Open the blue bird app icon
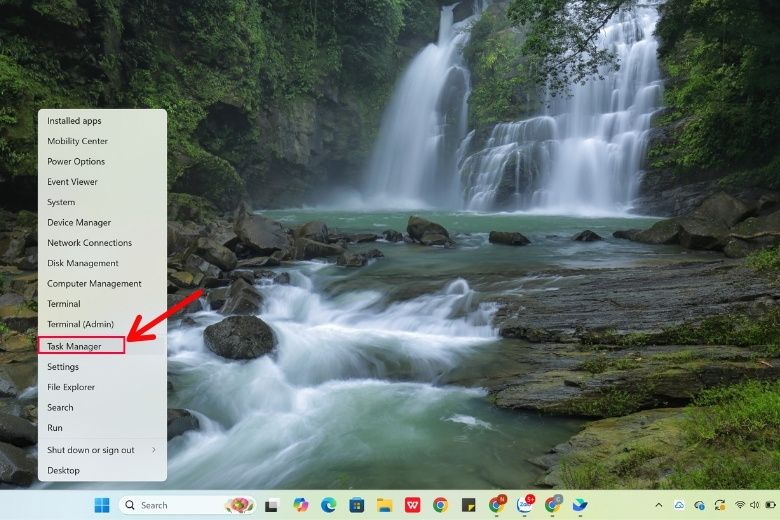Viewport: 780px width, 520px height. pos(580,505)
